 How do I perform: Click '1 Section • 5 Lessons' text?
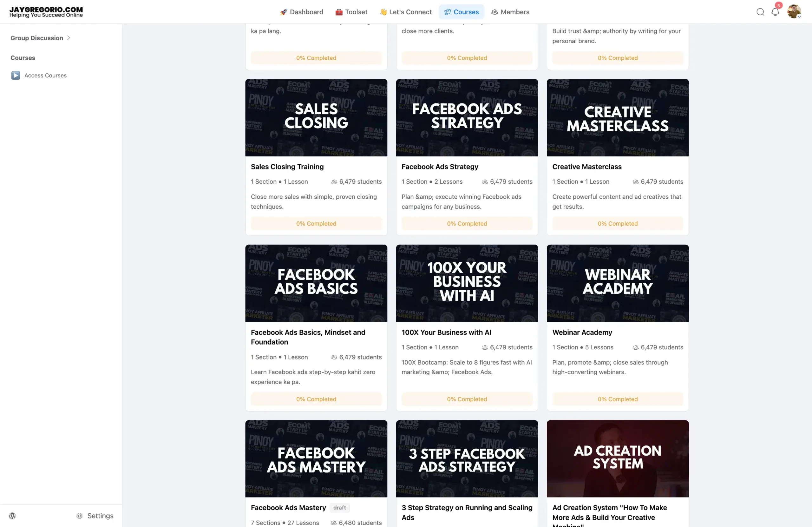(583, 347)
